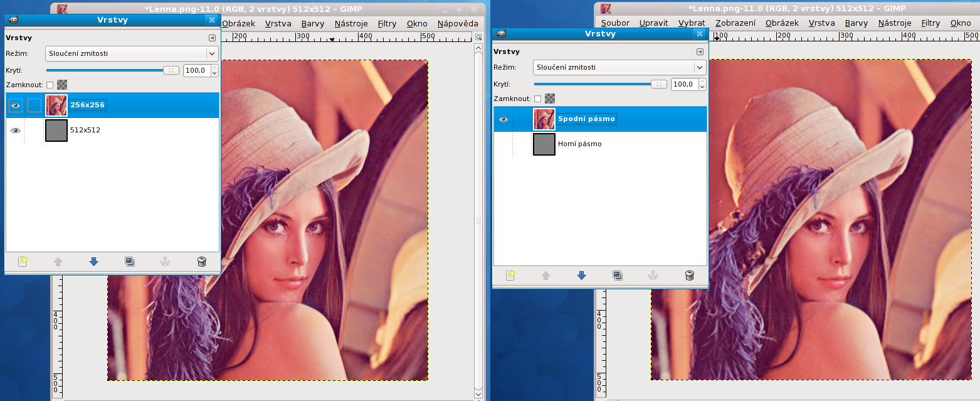Viewport: 980px width, 401px height.
Task: Duplicate layer icon in left Vrstvy dialog
Action: (x=130, y=262)
